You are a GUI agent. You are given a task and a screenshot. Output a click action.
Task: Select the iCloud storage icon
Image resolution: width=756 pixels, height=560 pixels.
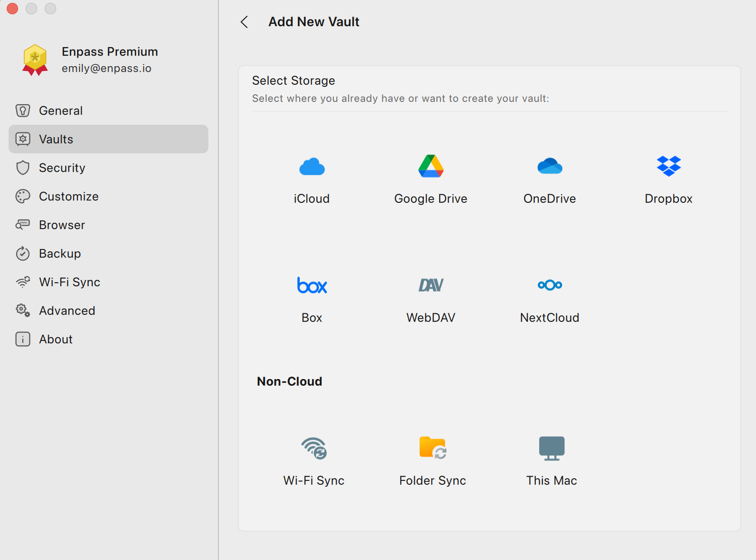[x=312, y=167]
